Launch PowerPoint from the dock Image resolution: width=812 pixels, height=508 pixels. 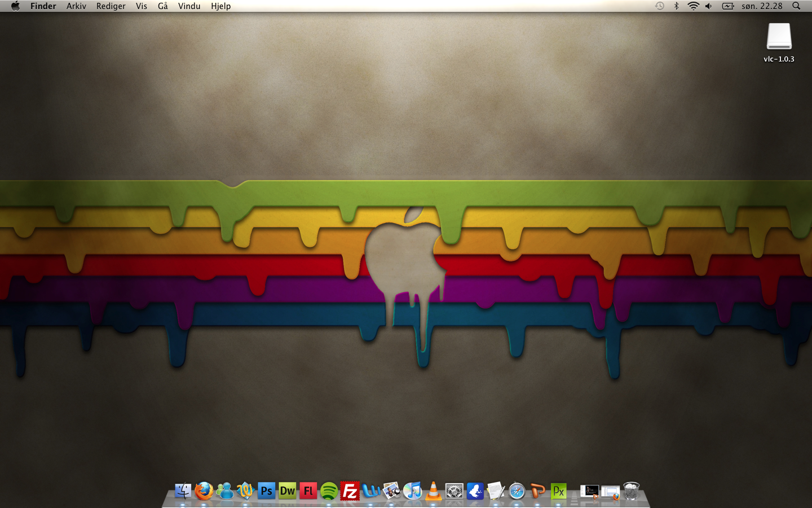coord(538,491)
